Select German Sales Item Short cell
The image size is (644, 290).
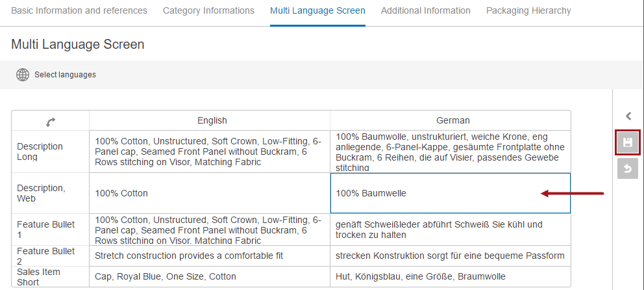point(450,276)
